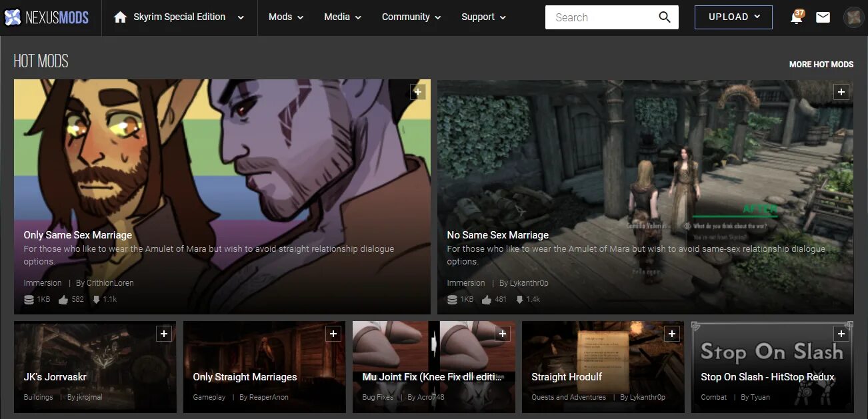
Task: Open the Stop On Slash - HitStop Redux card
Action: 773,367
